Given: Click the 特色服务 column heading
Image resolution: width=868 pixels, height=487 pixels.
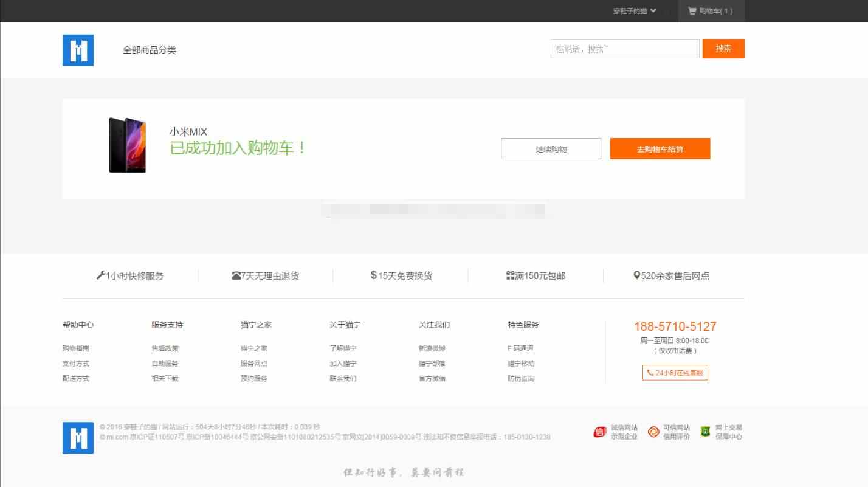Looking at the screenshot, I should (523, 325).
